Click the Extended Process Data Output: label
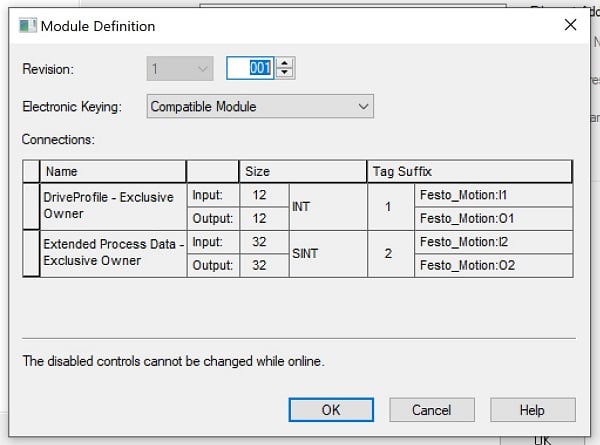Viewport: 600px width, 445px height. tap(213, 265)
